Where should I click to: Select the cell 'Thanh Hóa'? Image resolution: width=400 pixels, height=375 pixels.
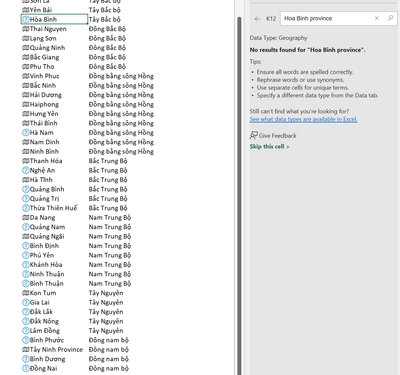coord(54,161)
